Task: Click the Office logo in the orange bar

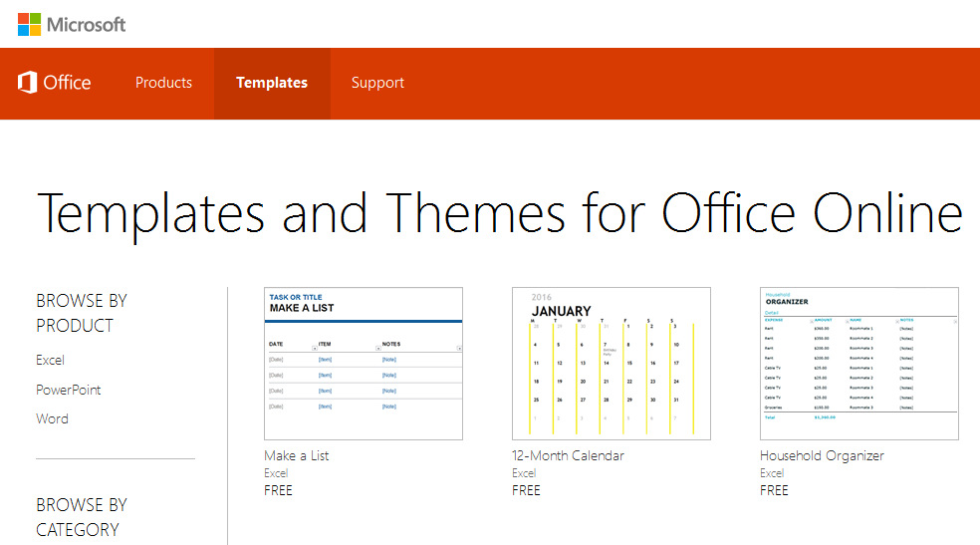Action: coord(55,83)
